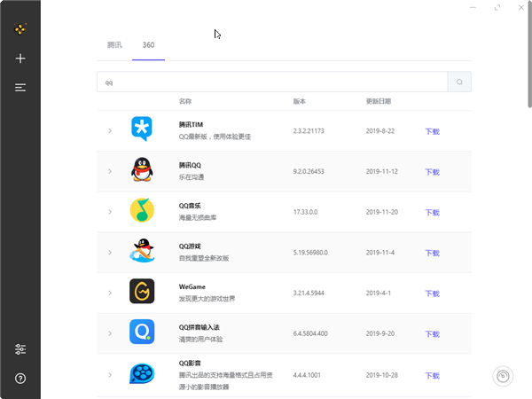
Task: Expand the 腾讯TIM row chevron
Action: click(x=110, y=131)
